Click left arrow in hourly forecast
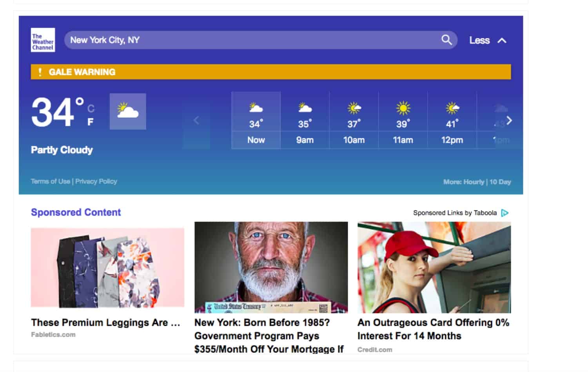Screen dimensions: 588x372 [x=196, y=120]
